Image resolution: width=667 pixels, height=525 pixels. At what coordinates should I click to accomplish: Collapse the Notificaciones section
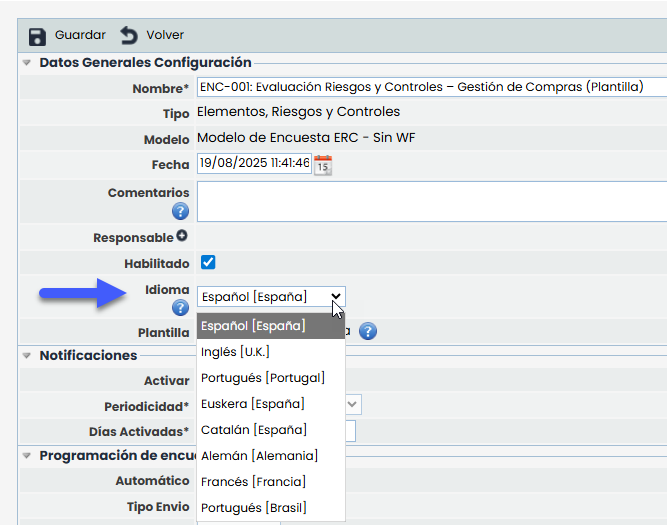point(27,355)
